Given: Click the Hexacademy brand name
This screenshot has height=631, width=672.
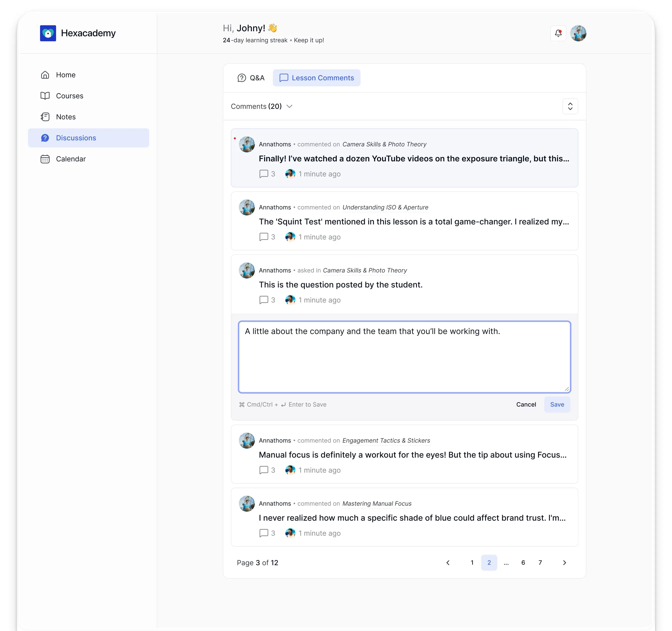Looking at the screenshot, I should (x=88, y=33).
